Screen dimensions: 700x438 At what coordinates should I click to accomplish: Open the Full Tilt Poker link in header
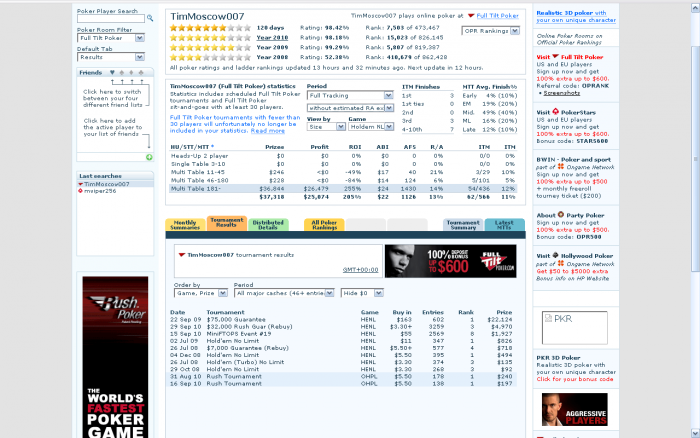(497, 16)
